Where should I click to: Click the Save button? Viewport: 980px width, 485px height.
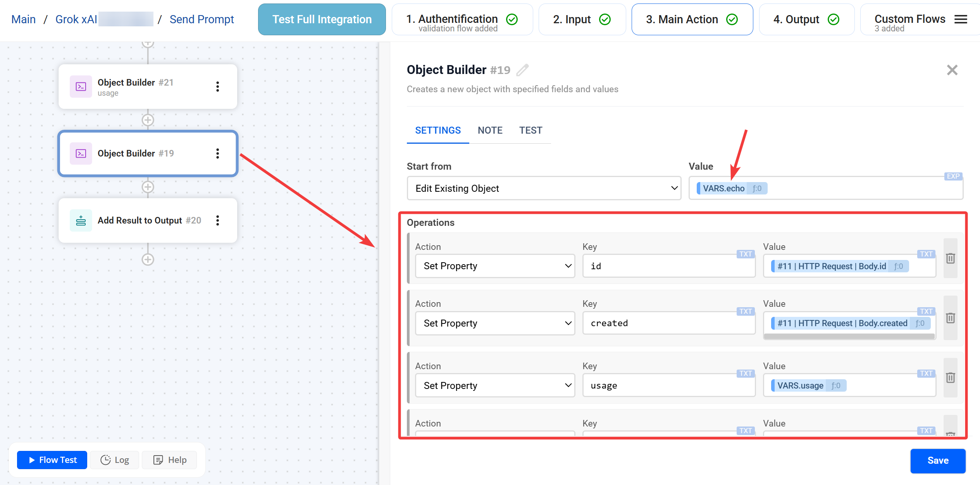coord(937,460)
